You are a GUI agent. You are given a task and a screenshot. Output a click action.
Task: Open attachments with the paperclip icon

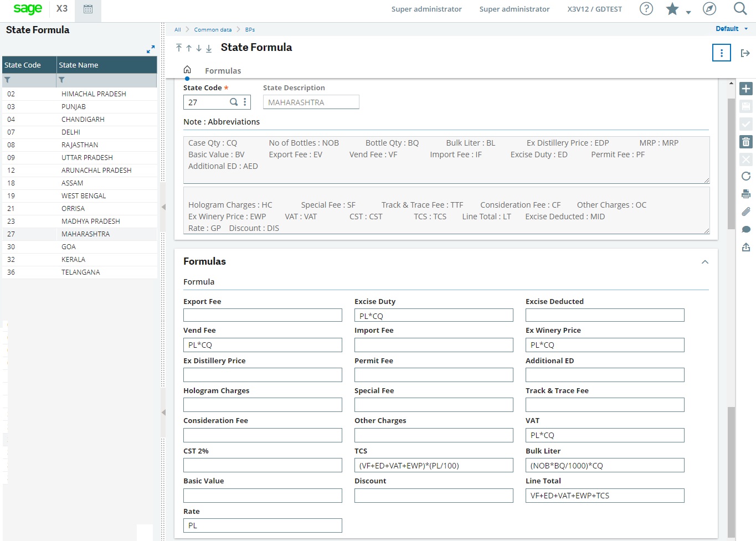746,212
